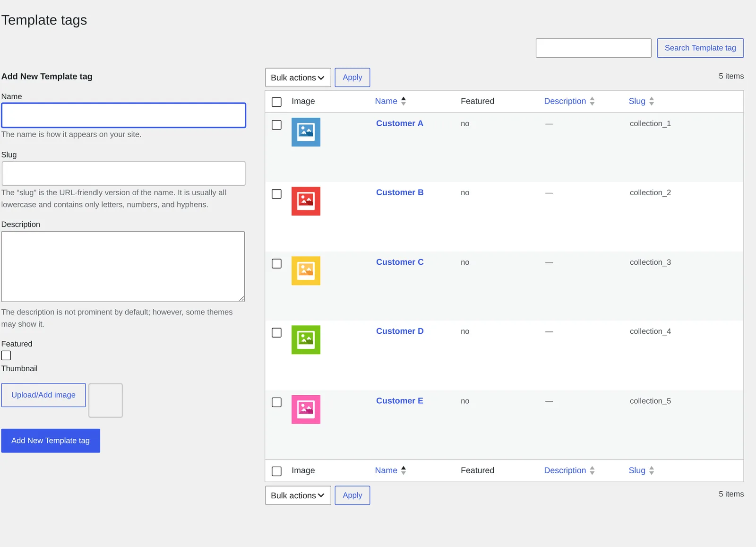Focus the Description textarea
Viewport: 756px width, 547px height.
[123, 267]
